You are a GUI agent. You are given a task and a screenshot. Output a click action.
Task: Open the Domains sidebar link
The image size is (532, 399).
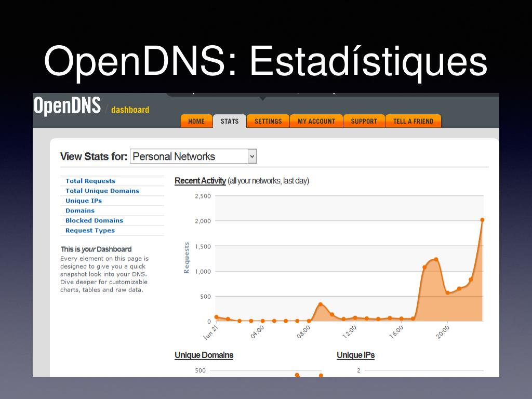pos(79,210)
